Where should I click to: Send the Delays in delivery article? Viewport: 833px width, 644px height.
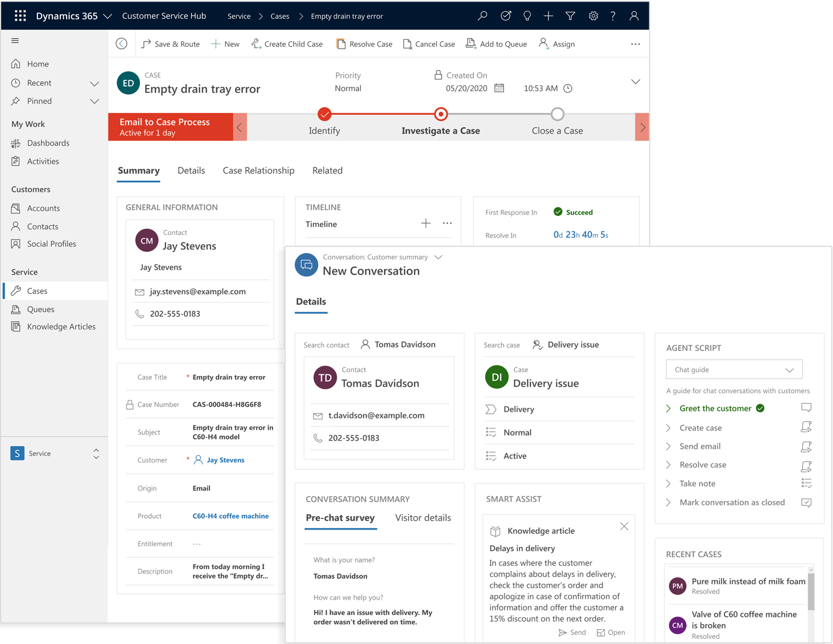coord(572,633)
